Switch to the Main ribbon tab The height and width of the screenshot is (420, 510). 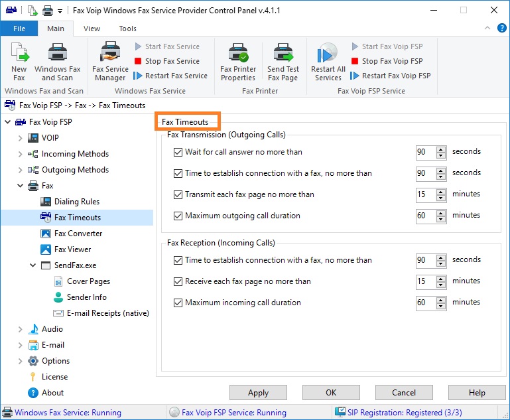click(56, 29)
